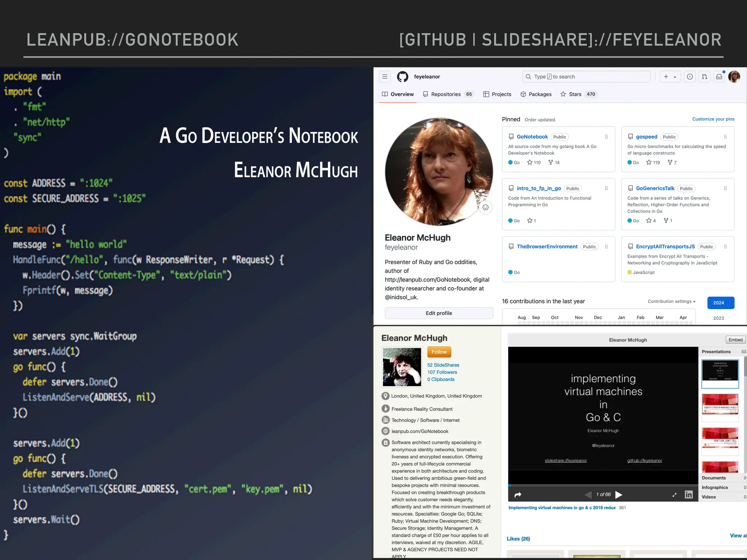Screen dimensions: 747x560
Task: Grab the drag handle on GoNotebook pin
Action: coord(606,137)
